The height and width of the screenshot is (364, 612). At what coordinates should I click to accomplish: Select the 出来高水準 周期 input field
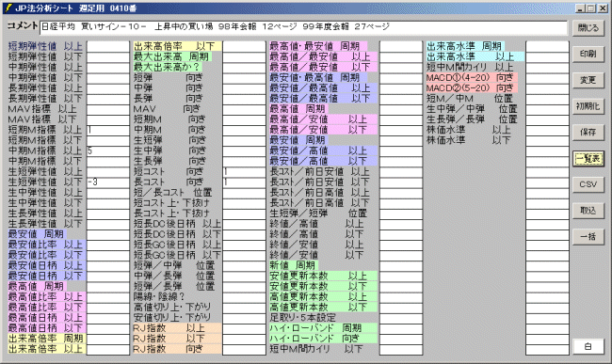tap(547, 46)
